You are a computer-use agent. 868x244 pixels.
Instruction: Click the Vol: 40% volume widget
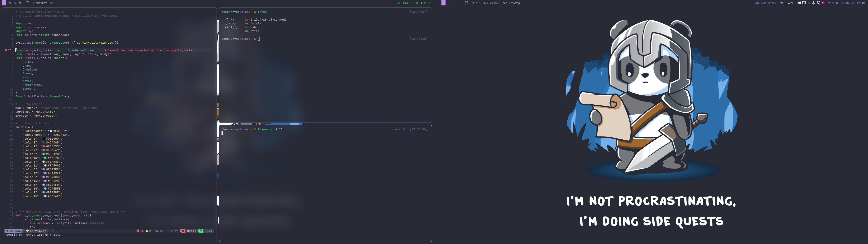point(787,3)
